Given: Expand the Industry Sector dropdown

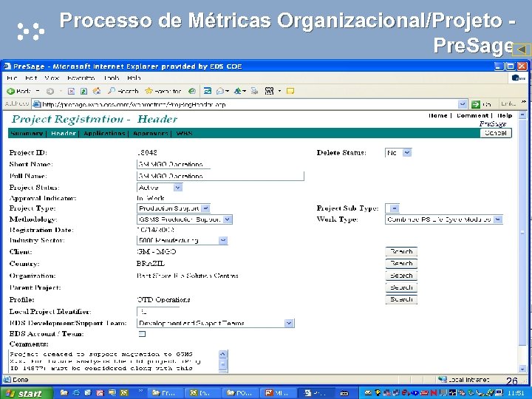Looking at the screenshot, I should click(223, 240).
